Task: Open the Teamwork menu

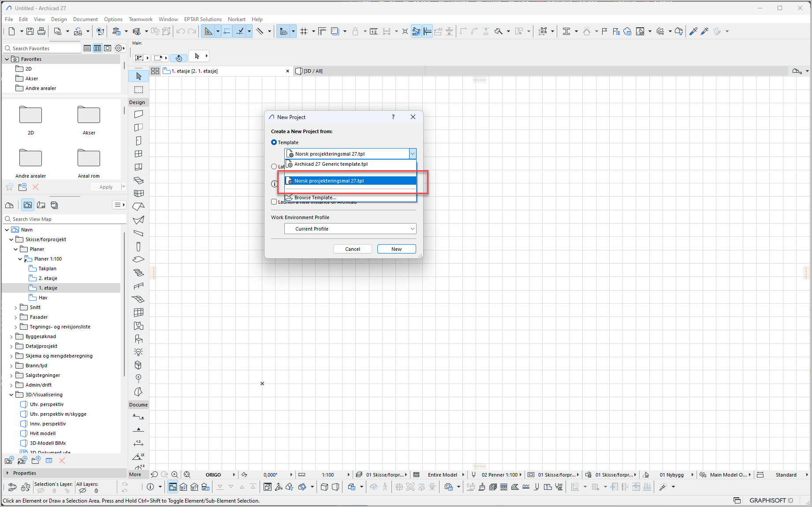Action: pyautogui.click(x=140, y=19)
